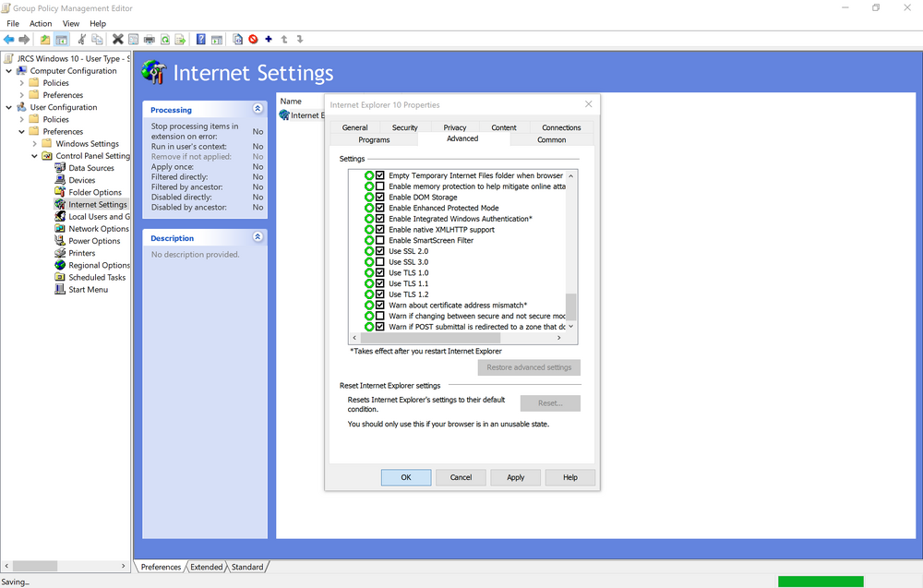923x588 pixels.
Task: Switch to the Extended view tab
Action: [x=207, y=567]
